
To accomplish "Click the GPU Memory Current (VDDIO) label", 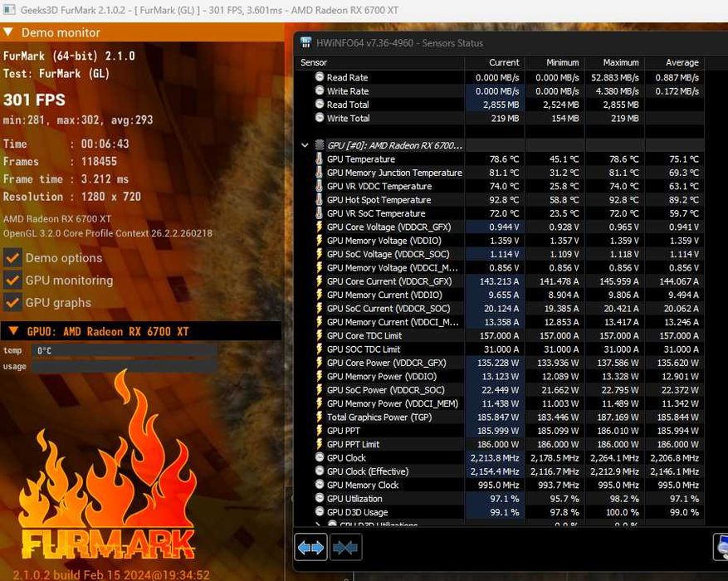I will point(384,295).
